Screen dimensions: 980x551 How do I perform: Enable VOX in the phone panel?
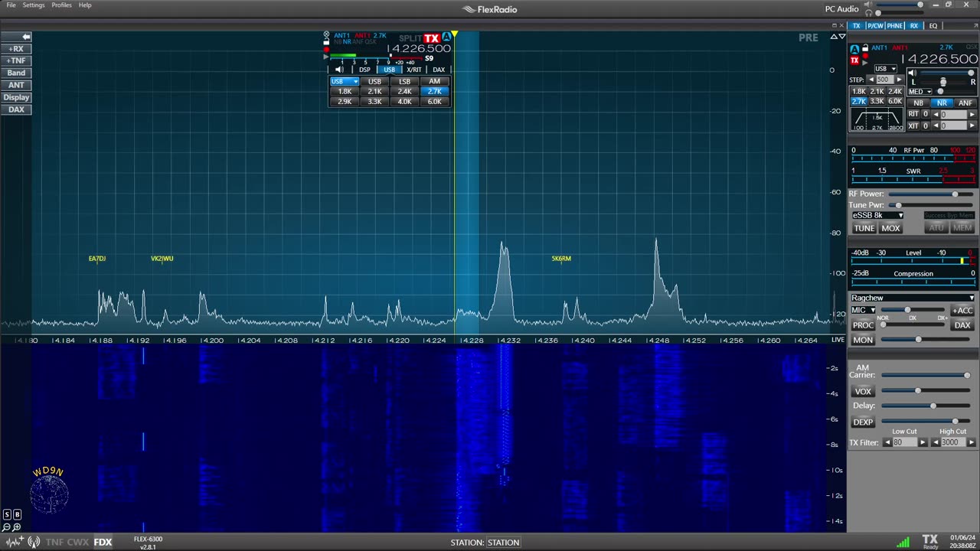863,391
